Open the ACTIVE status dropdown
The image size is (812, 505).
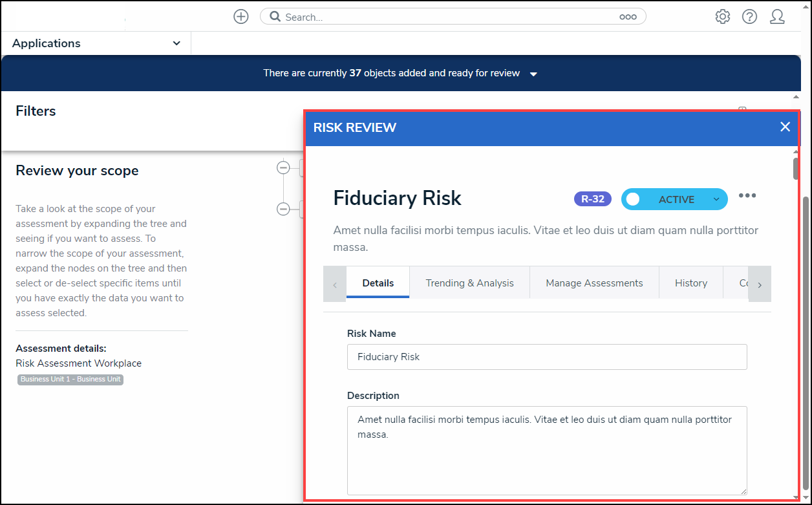[x=716, y=199]
